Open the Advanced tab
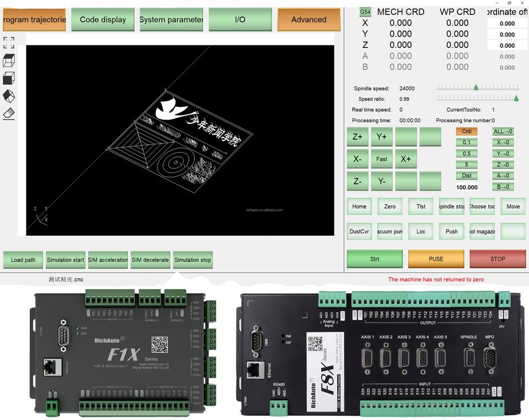 309,20
